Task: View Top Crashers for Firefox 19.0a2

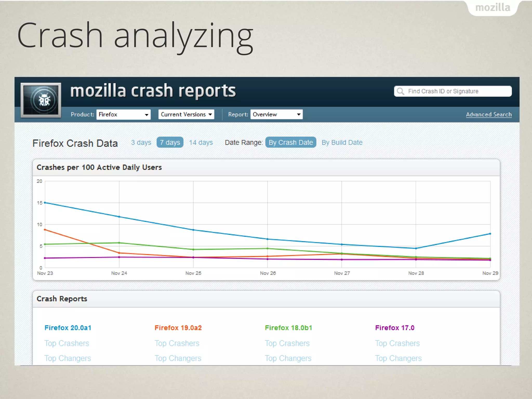Action: pos(177,343)
